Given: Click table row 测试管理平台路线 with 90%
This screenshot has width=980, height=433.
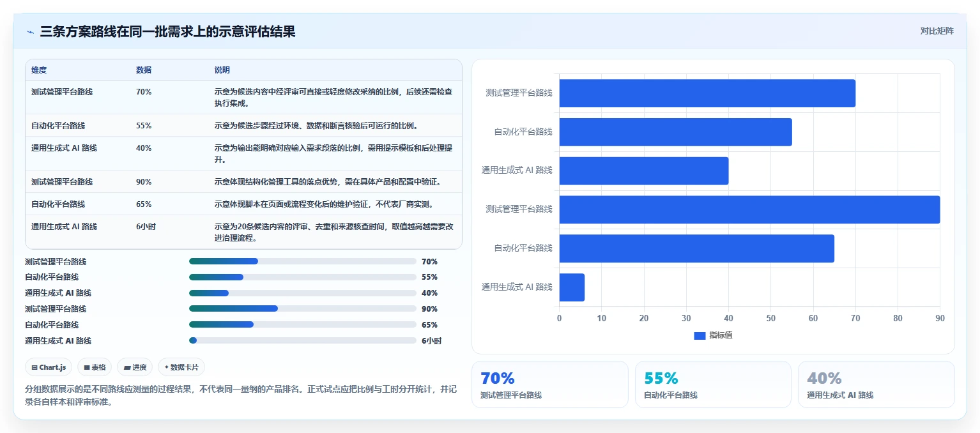Looking at the screenshot, I should [x=243, y=181].
